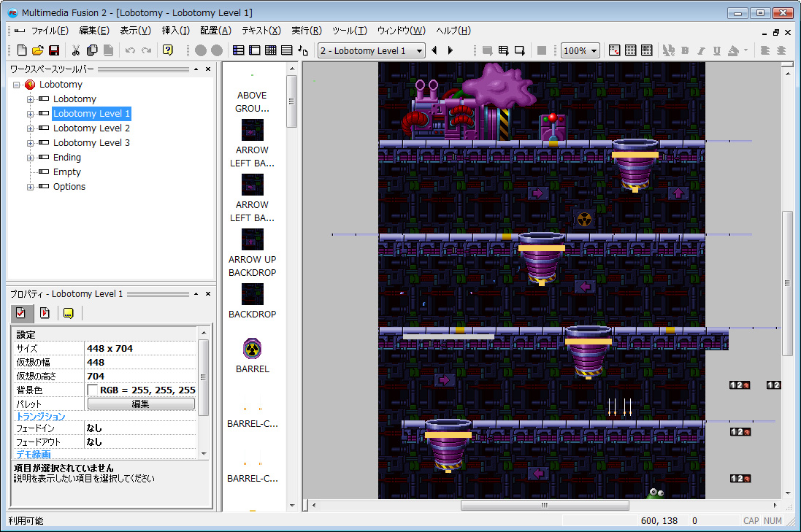
Task: Open the storyboard editor toolbar icon
Action: tap(238, 50)
